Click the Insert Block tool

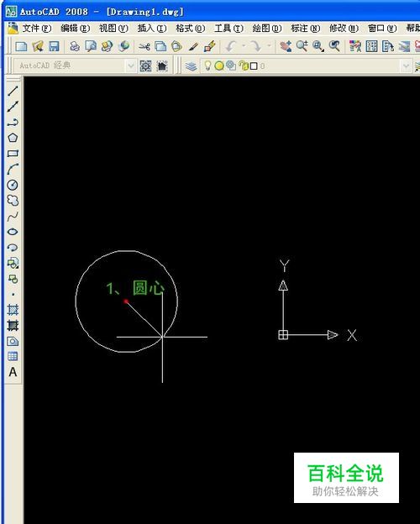(13, 263)
